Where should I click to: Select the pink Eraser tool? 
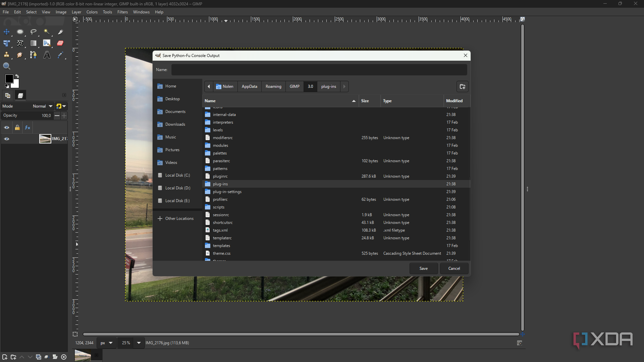click(x=60, y=43)
